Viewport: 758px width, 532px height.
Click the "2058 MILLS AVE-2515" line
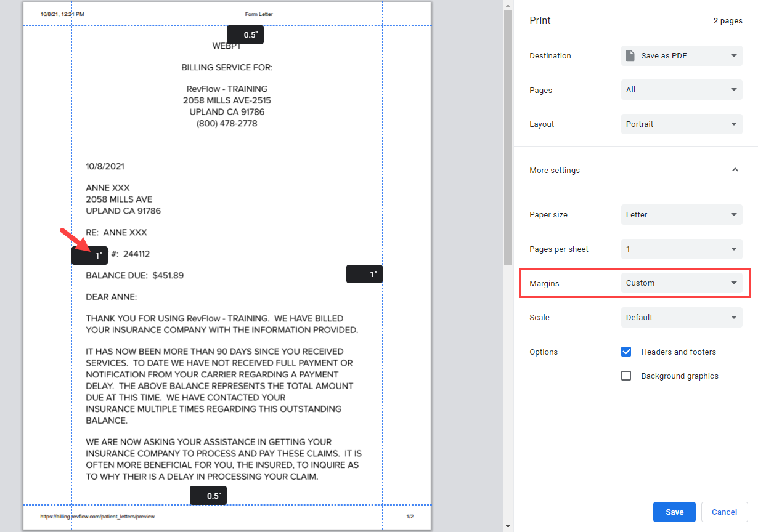point(227,100)
